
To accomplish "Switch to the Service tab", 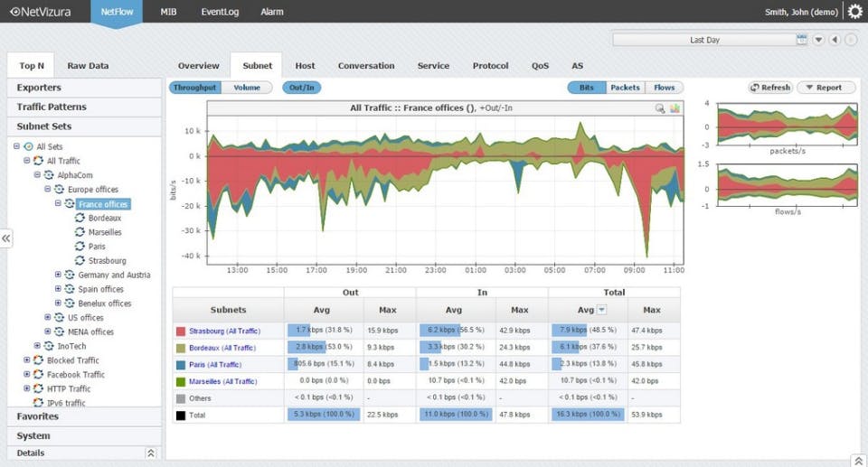I will [433, 65].
